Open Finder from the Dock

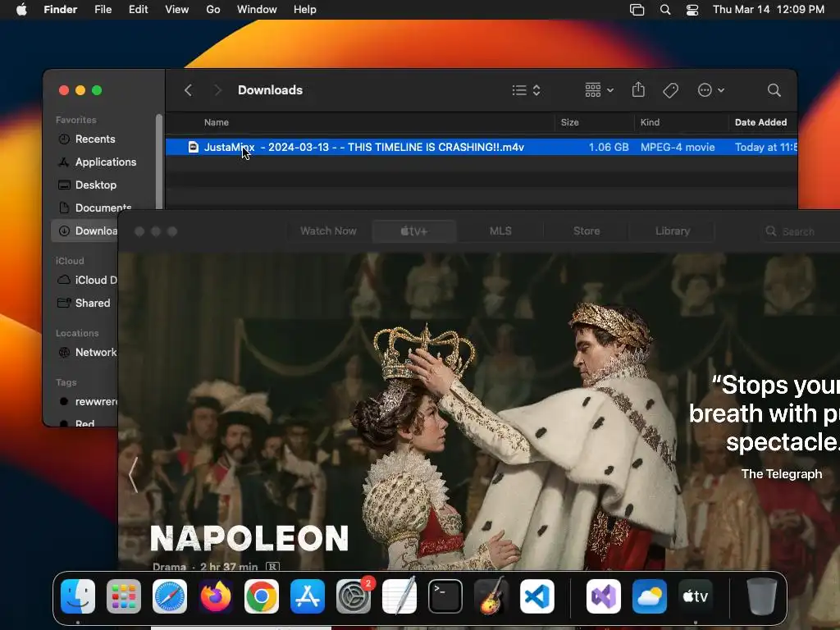tap(78, 596)
